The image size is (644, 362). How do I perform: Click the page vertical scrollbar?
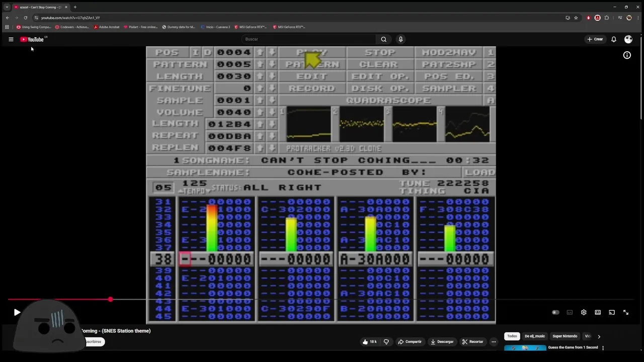(x=641, y=78)
